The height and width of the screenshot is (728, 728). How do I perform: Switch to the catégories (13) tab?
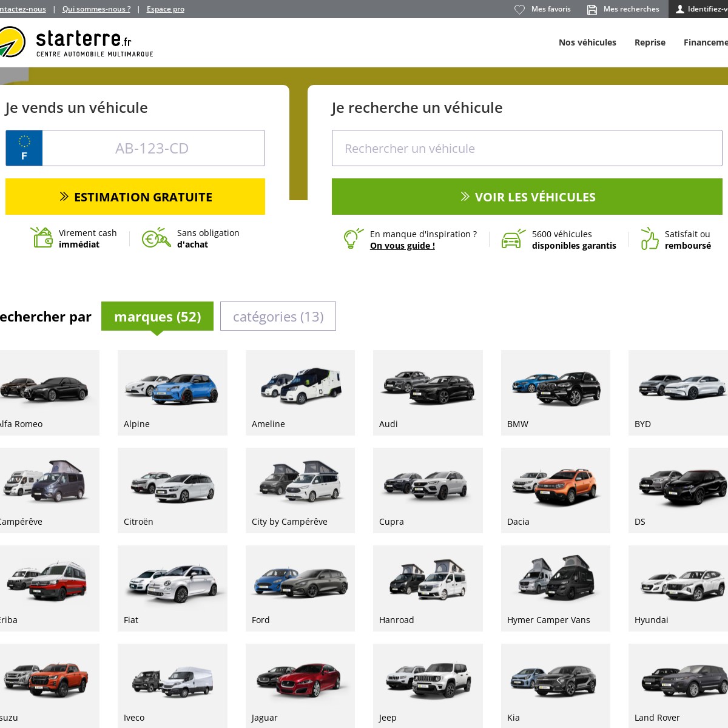point(278,316)
